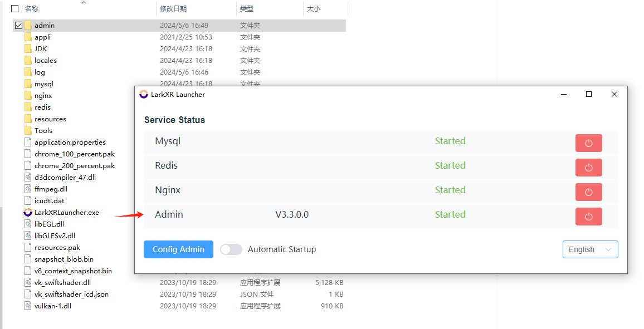This screenshot has height=329, width=644.
Task: Minimize the LarkXR Launcher window
Action: click(x=564, y=94)
